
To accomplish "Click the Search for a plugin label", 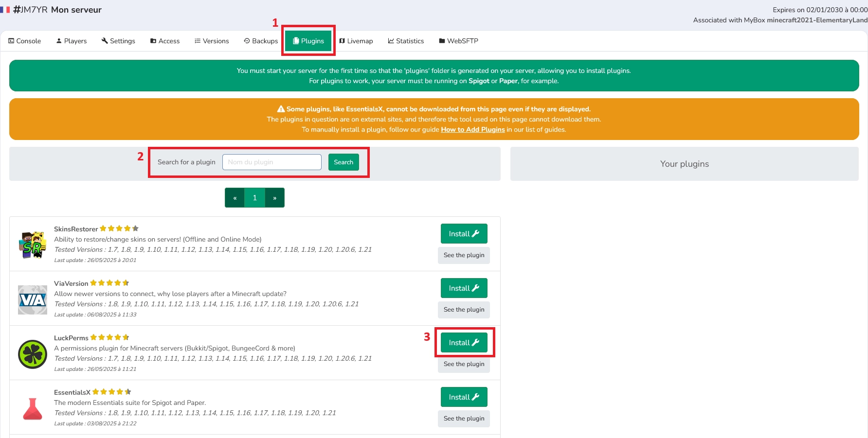I will coord(186,162).
